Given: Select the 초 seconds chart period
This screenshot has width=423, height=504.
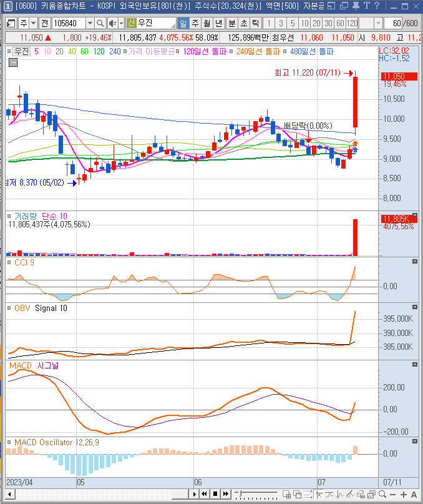Looking at the screenshot, I should (244, 23).
